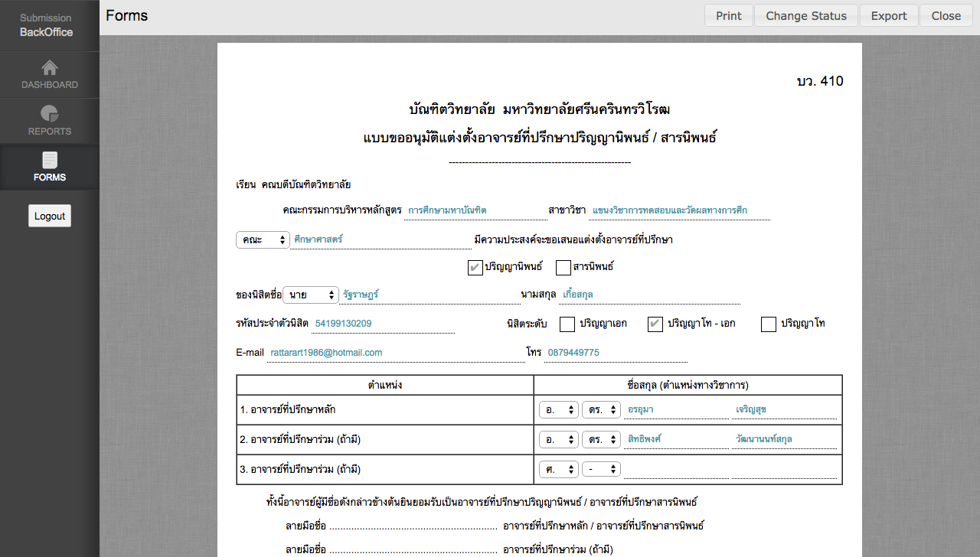Viewport: 980px width, 557px height.
Task: Open the Dashboard home icon
Action: click(x=49, y=68)
